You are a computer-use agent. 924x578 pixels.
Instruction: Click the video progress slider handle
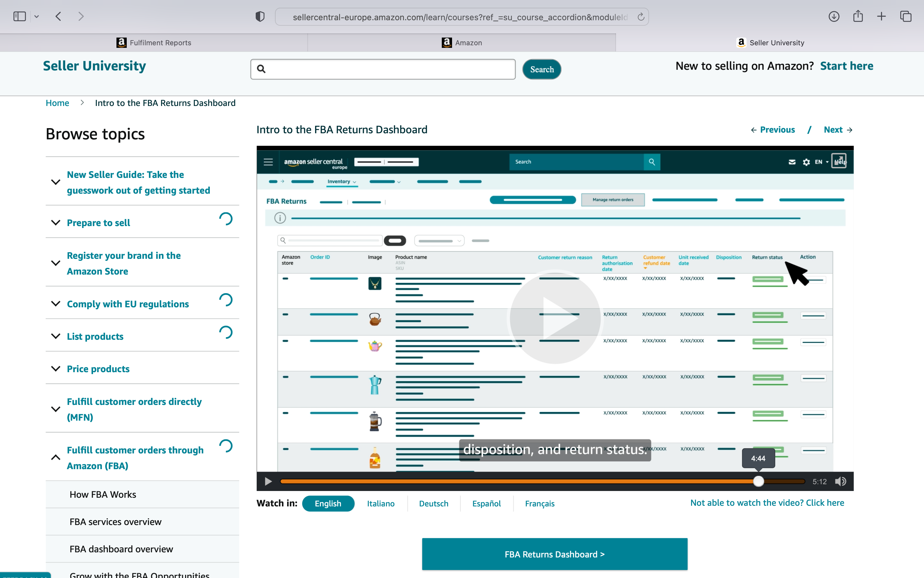point(758,481)
